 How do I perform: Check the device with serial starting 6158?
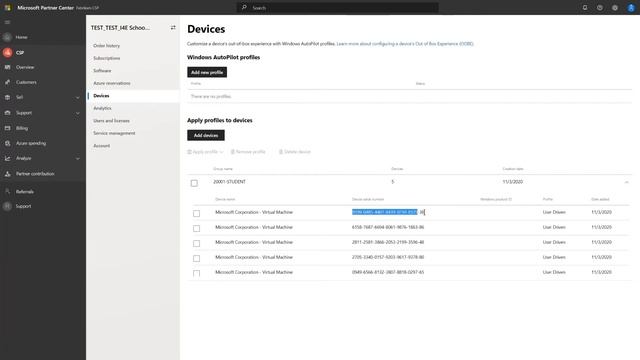coord(196,228)
